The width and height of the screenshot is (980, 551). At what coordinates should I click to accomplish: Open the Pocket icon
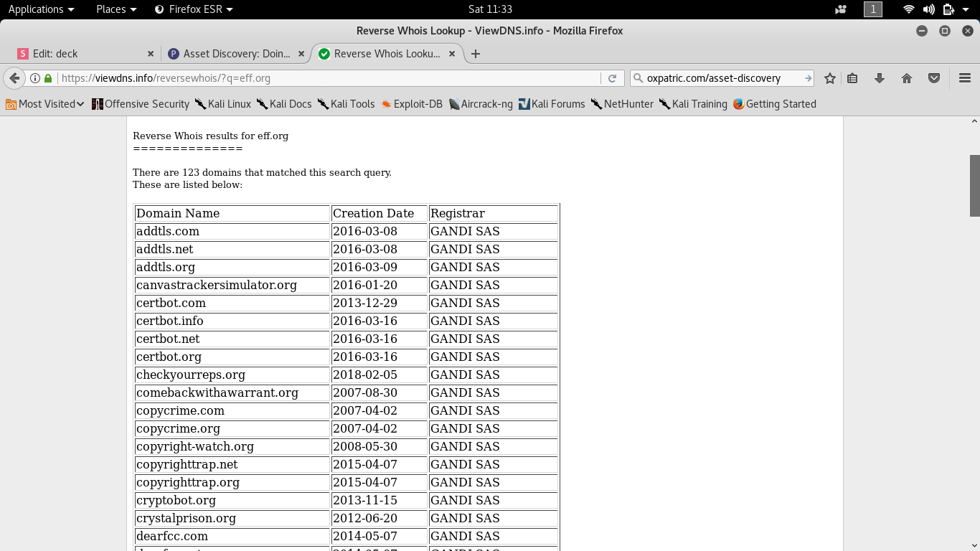(x=934, y=78)
